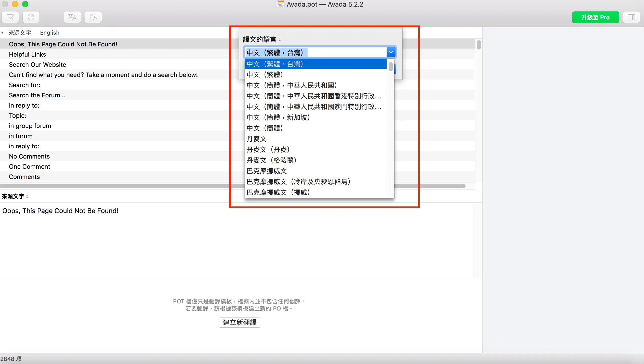This screenshot has height=364, width=644.
Task: Select 丹麥文（丹麥）option
Action: [x=316, y=149]
